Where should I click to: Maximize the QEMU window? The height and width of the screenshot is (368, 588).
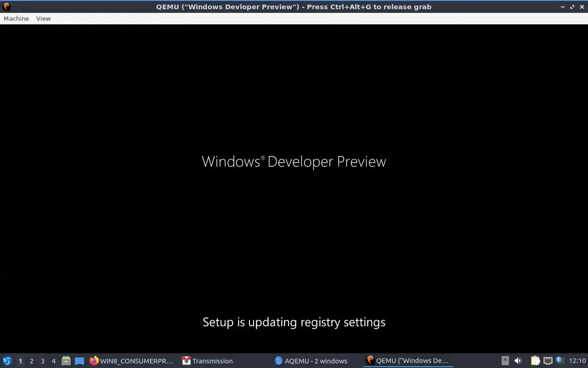(x=572, y=7)
